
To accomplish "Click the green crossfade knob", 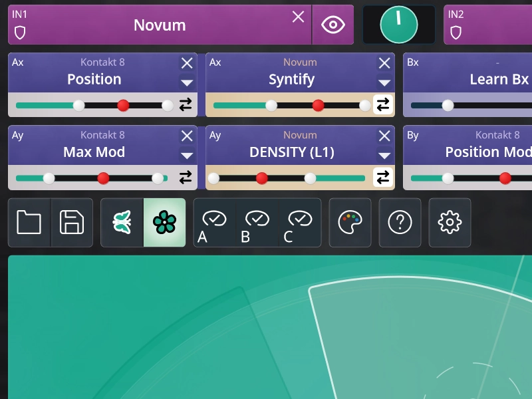I will coord(398,25).
